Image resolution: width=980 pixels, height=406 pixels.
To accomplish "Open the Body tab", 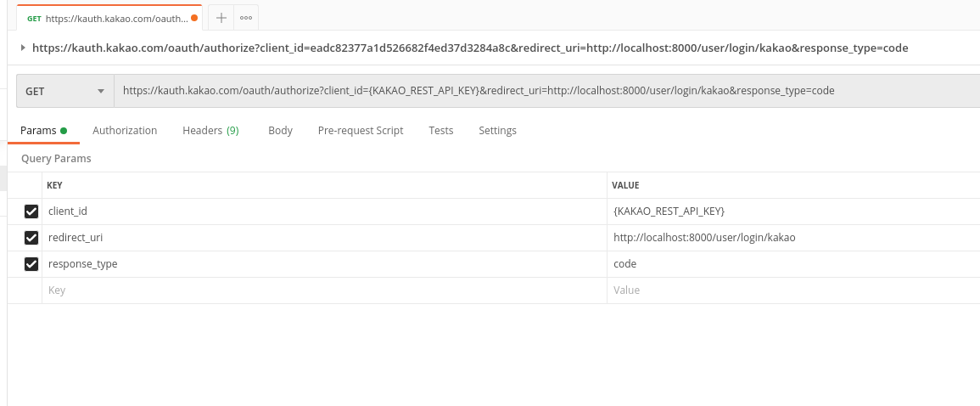I will click(280, 131).
